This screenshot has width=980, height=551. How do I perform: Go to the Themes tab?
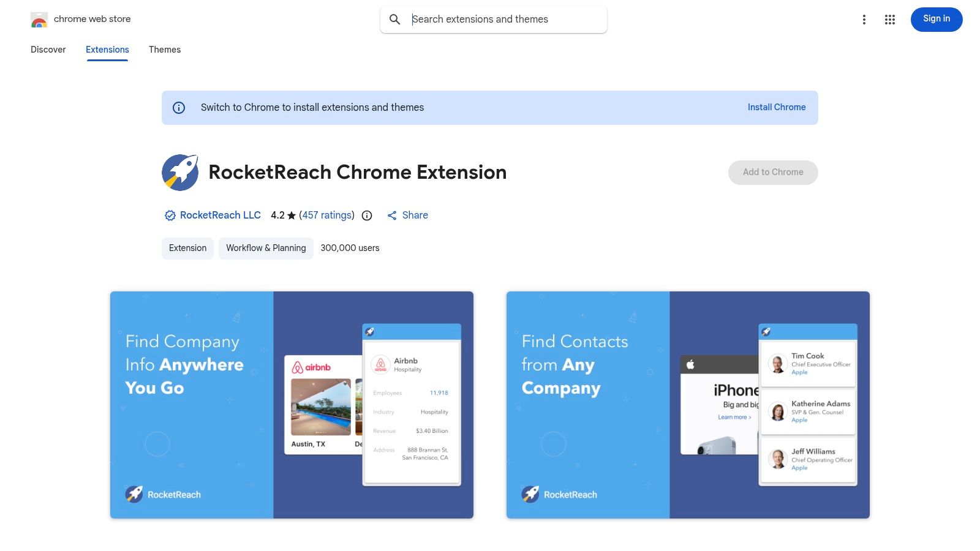pos(165,50)
